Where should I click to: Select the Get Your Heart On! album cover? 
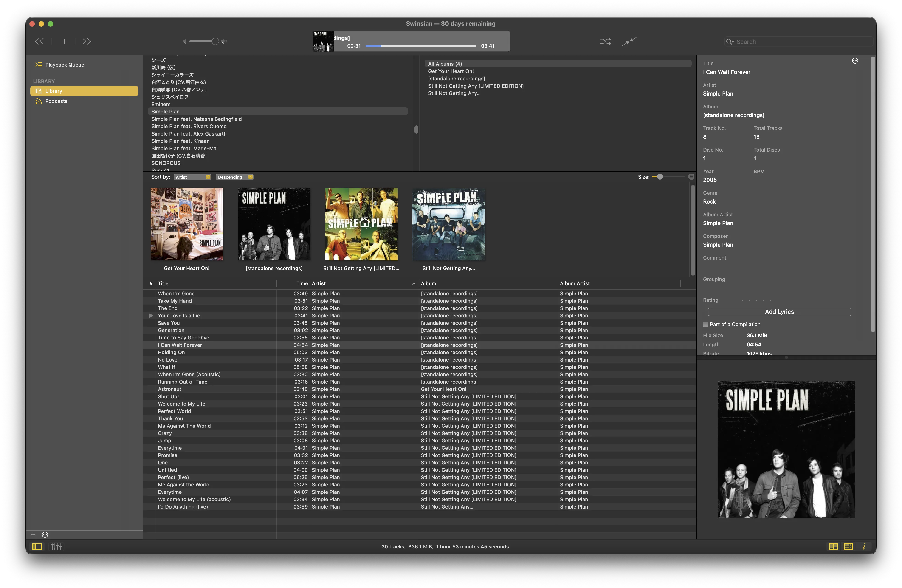coord(187,224)
